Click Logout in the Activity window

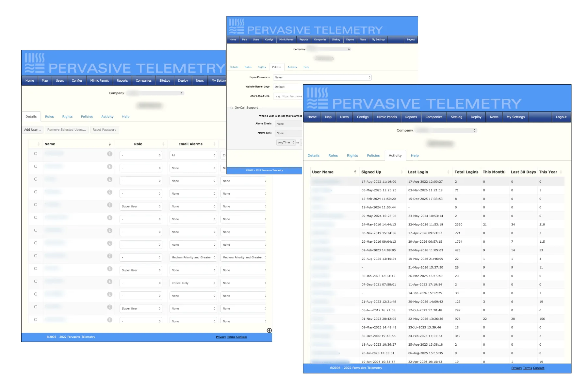pyautogui.click(x=561, y=117)
